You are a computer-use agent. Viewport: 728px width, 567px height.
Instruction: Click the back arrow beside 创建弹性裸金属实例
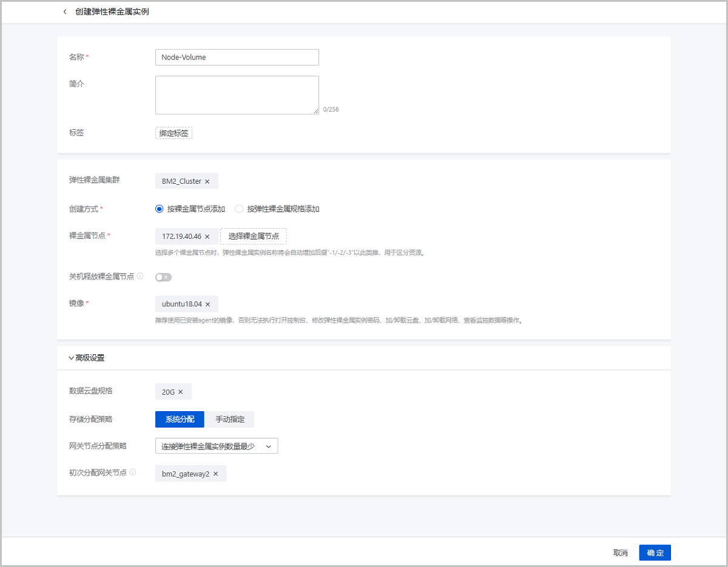[65, 12]
